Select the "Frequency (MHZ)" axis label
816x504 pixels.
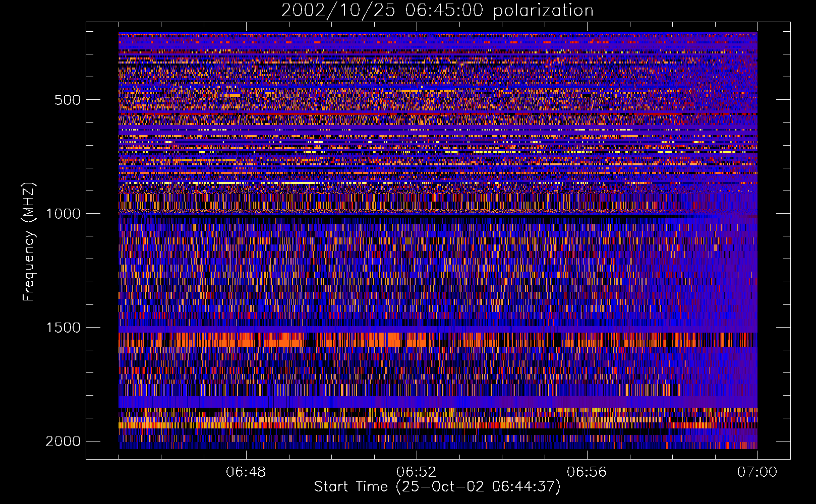29,242
